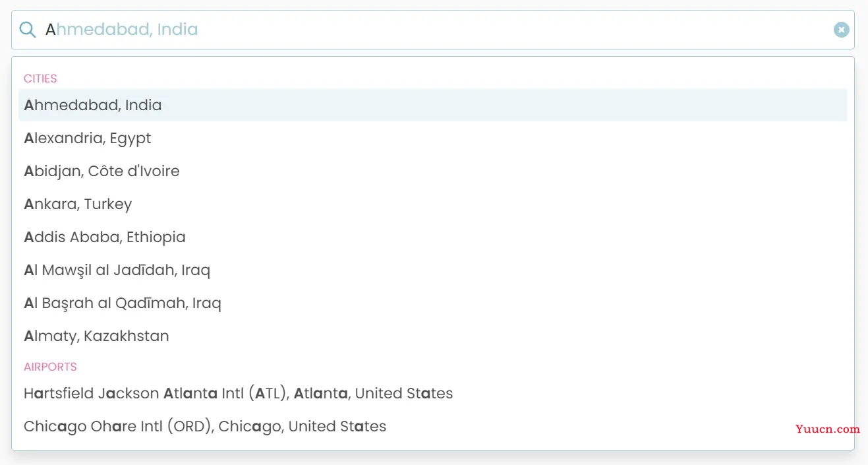Screen dimensions: 868x465
Task: Click the India portion of the autocomplete text
Action: (x=177, y=30)
